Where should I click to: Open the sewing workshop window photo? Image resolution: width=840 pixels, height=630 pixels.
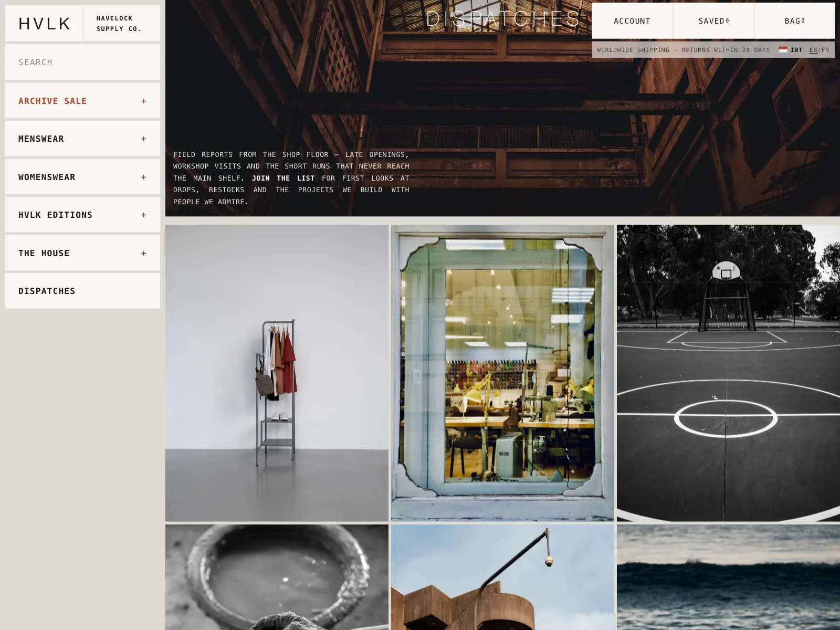click(x=502, y=373)
